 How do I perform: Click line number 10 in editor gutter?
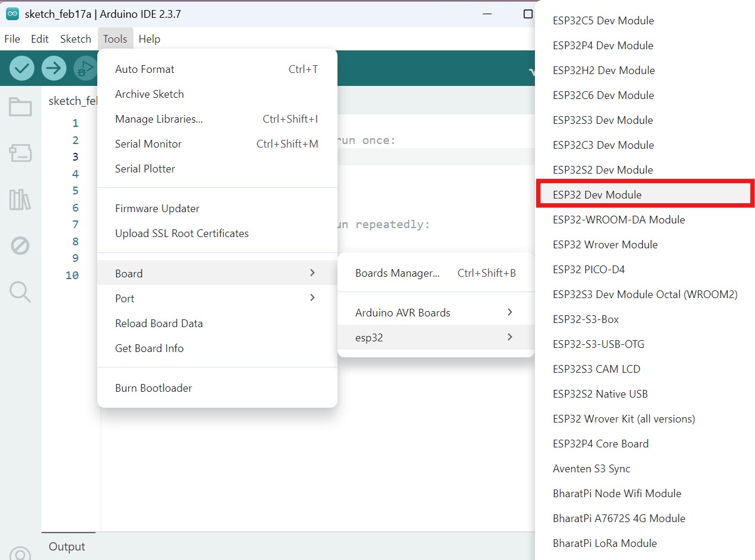(x=72, y=276)
